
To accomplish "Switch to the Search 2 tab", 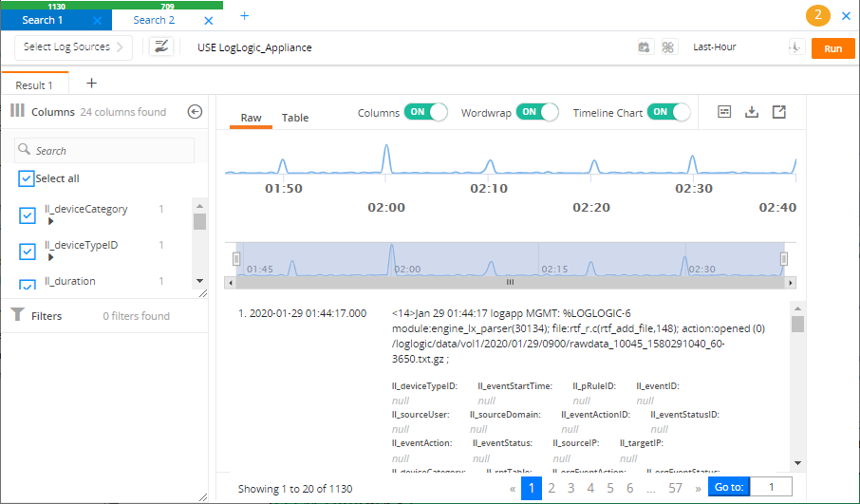I will (x=154, y=20).
